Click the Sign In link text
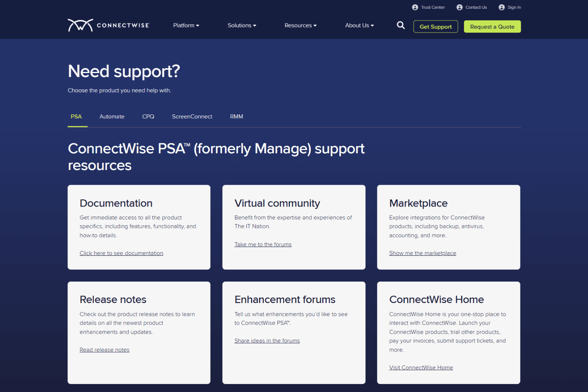Screen dimensions: 588x392 click(514, 7)
